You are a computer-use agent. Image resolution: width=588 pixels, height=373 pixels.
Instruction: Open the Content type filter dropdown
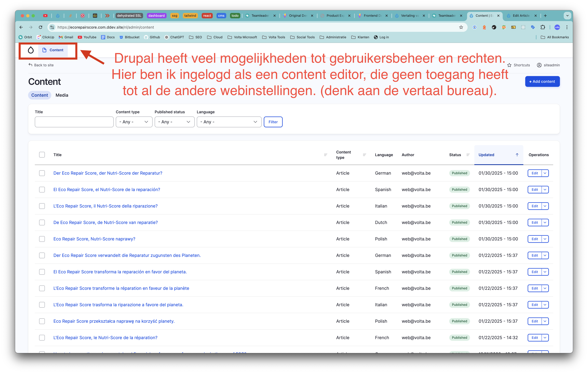pyautogui.click(x=134, y=122)
